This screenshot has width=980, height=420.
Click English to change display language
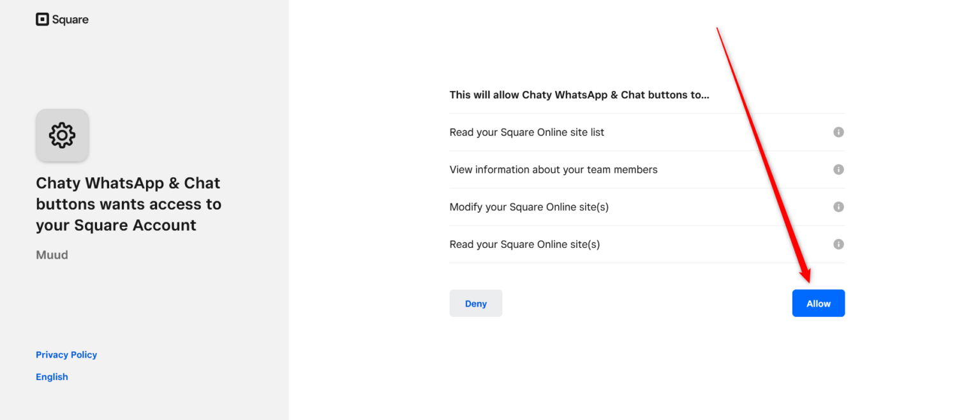tap(52, 376)
